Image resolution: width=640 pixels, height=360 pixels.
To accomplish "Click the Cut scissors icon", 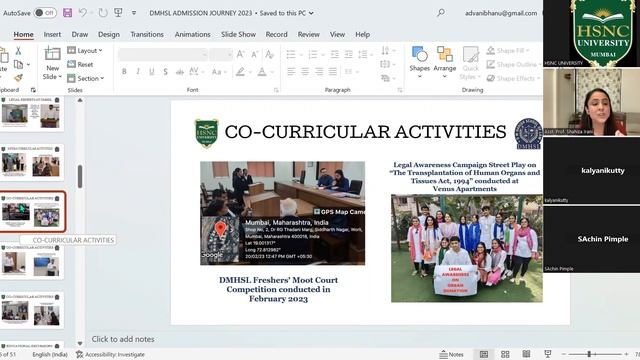I will (18, 51).
